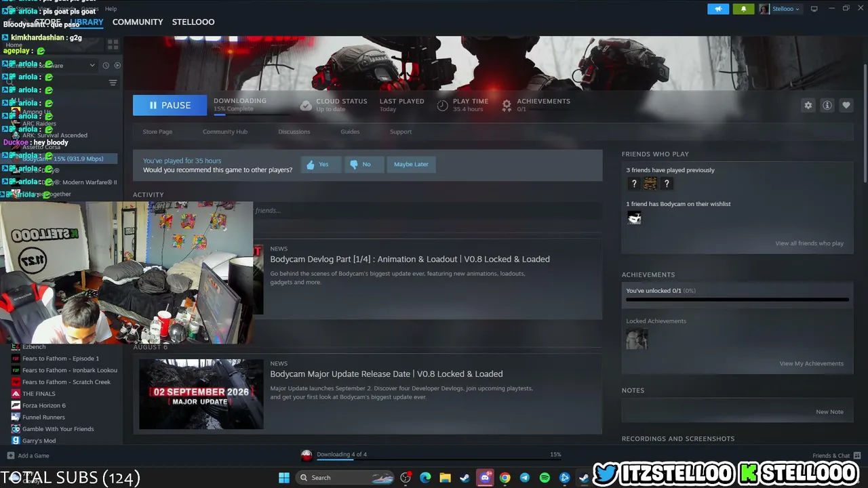Open Bodycam Devlog Part [1/4] news article

tap(410, 259)
